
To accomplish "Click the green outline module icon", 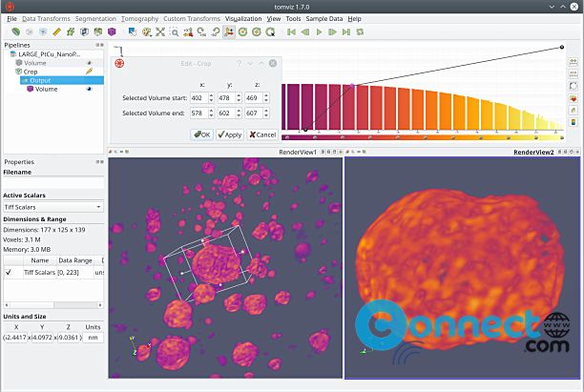I will (x=71, y=32).
